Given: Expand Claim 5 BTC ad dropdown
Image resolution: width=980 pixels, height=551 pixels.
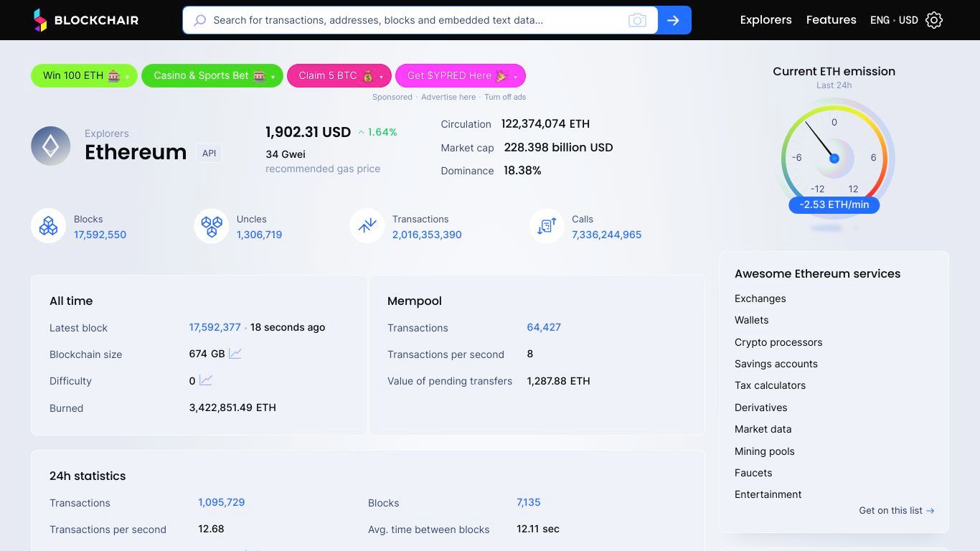Looking at the screenshot, I should [382, 77].
